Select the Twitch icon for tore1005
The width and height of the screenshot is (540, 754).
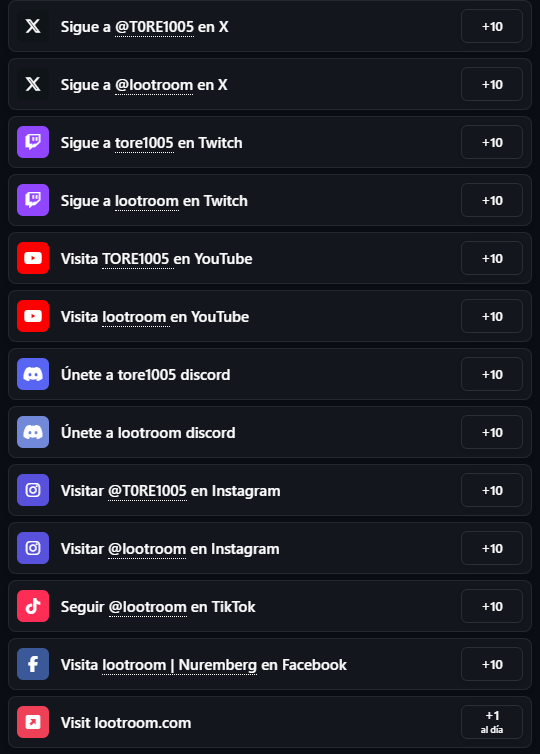coord(33,142)
